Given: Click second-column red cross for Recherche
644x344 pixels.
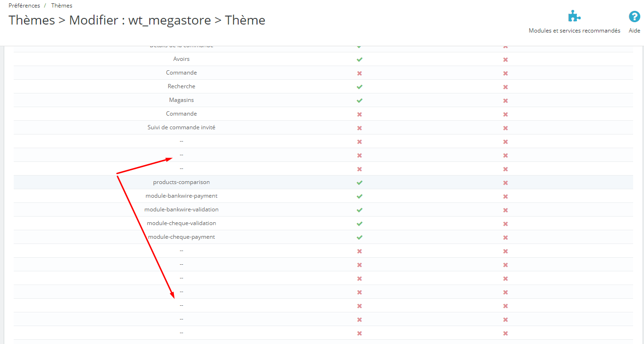Looking at the screenshot, I should pyautogui.click(x=506, y=87).
